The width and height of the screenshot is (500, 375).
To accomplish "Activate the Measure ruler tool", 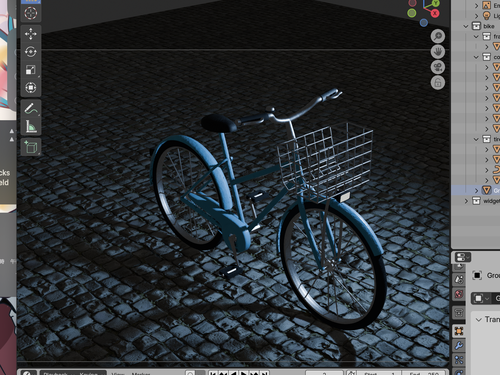I will pos(31,126).
